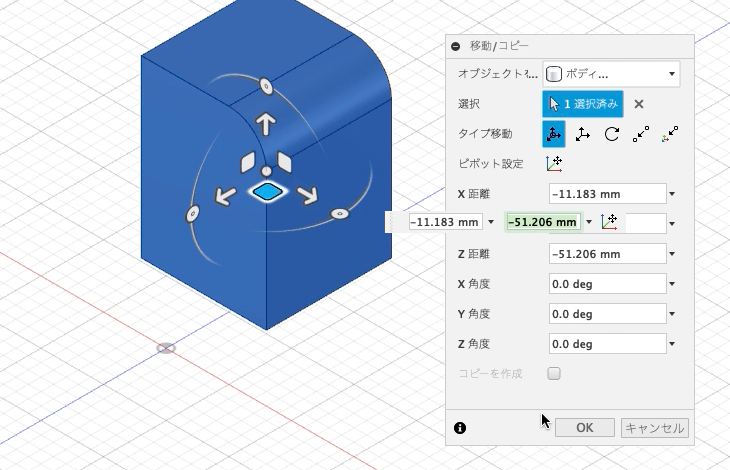This screenshot has height=470, width=730.
Task: Expand the Z 距離 dropdown arrow
Action: (672, 254)
